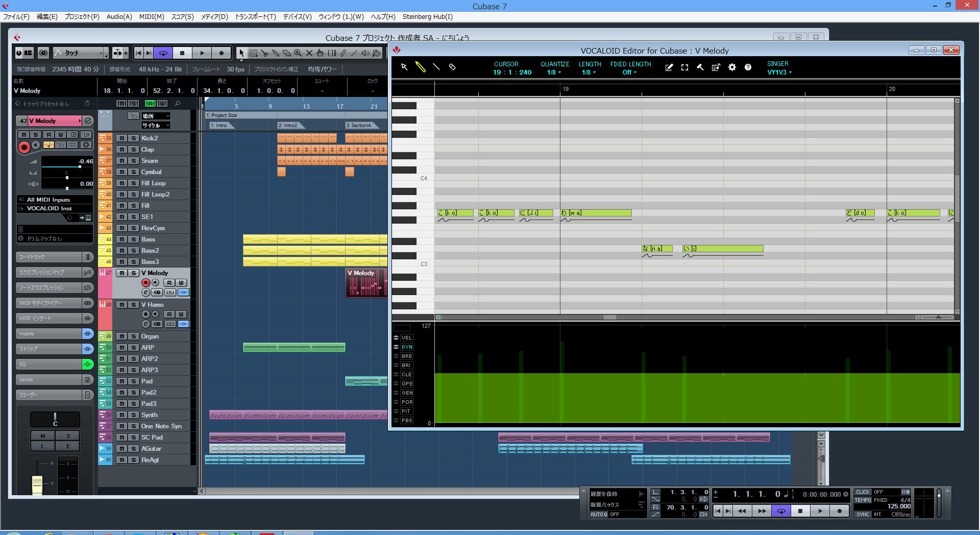Toggle cycle loop in the Cubase project toolbar

click(163, 53)
